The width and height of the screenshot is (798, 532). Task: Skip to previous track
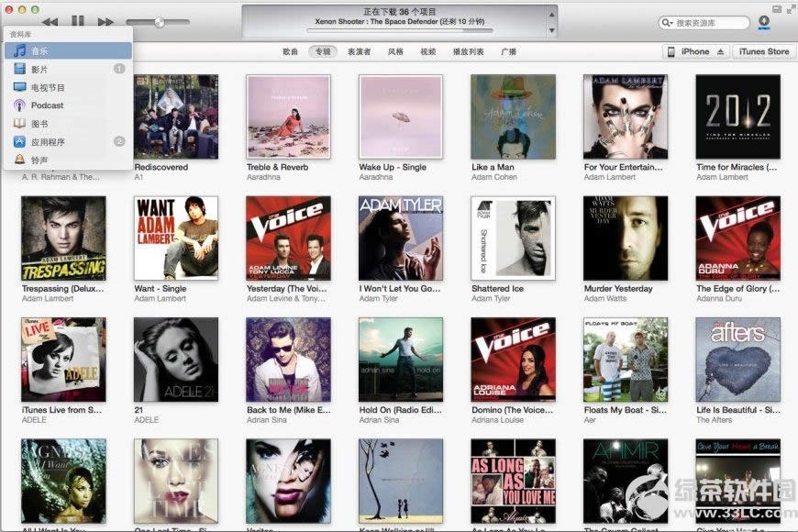(50, 22)
